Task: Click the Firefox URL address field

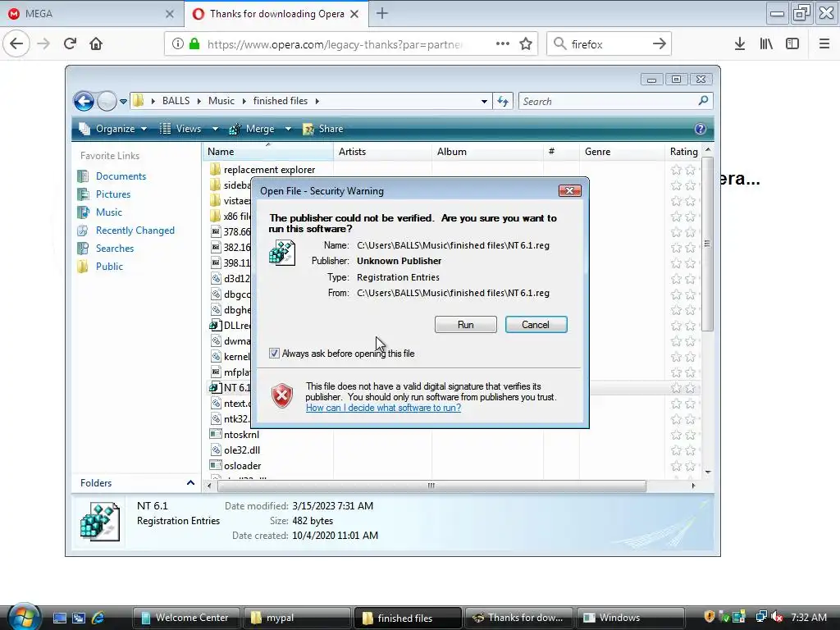Action: pos(335,44)
